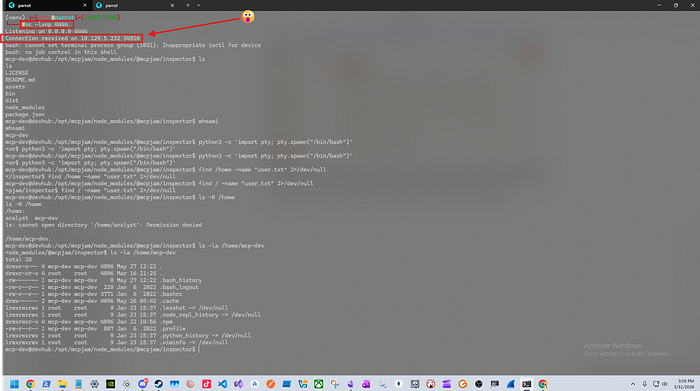The image size is (700, 391).
Task: Open the NVIDIA app in taskbar
Action: click(110, 384)
